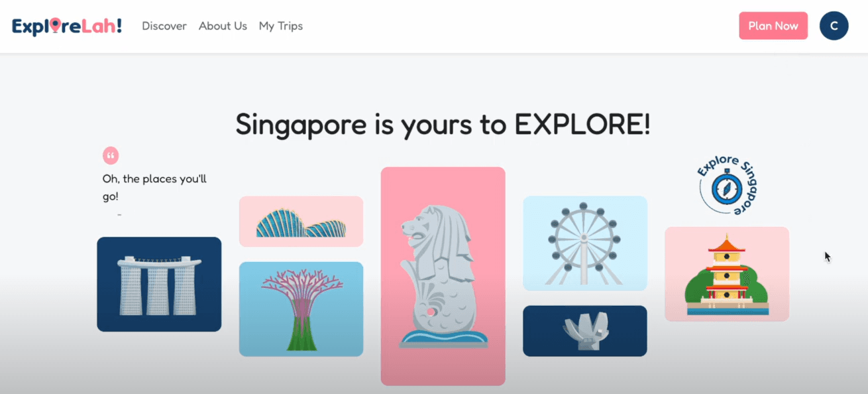Click the blue compass icon

click(x=726, y=190)
